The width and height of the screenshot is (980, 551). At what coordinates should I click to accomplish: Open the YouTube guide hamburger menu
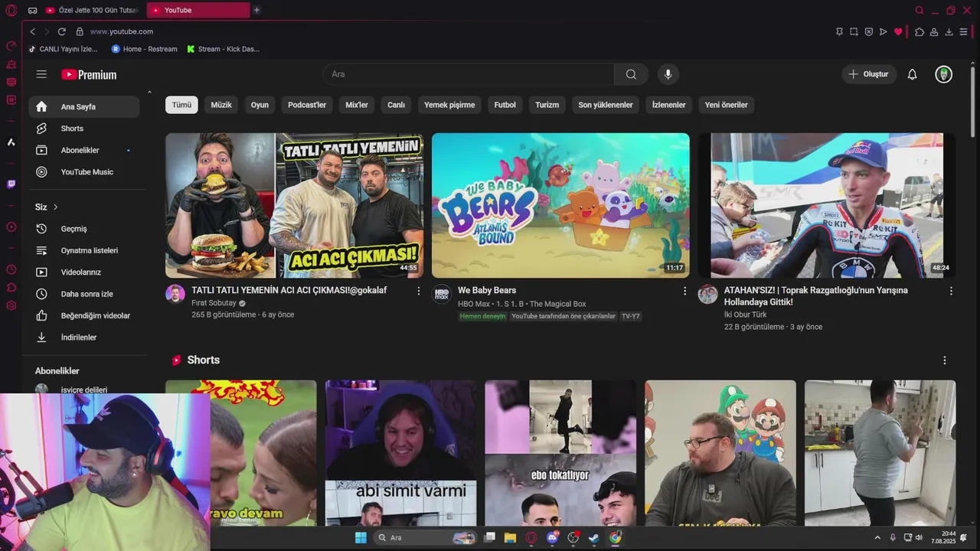coord(41,74)
